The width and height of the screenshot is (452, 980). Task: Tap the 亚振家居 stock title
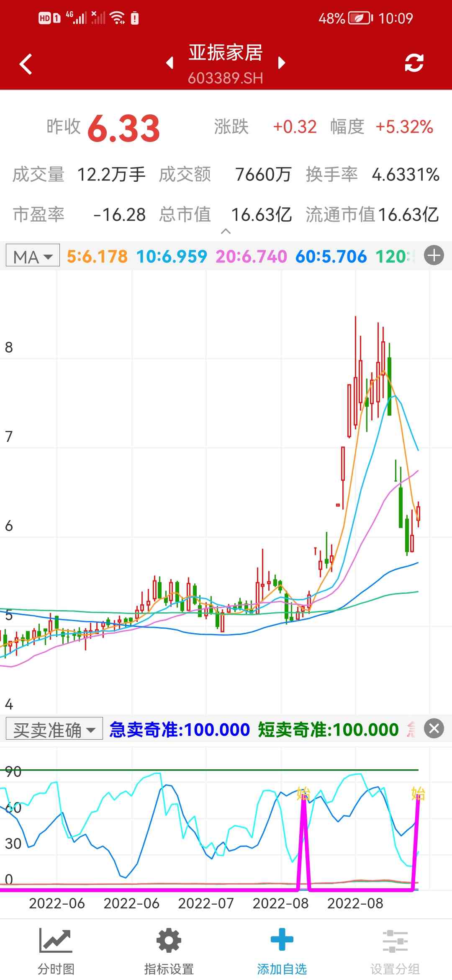pos(226,53)
